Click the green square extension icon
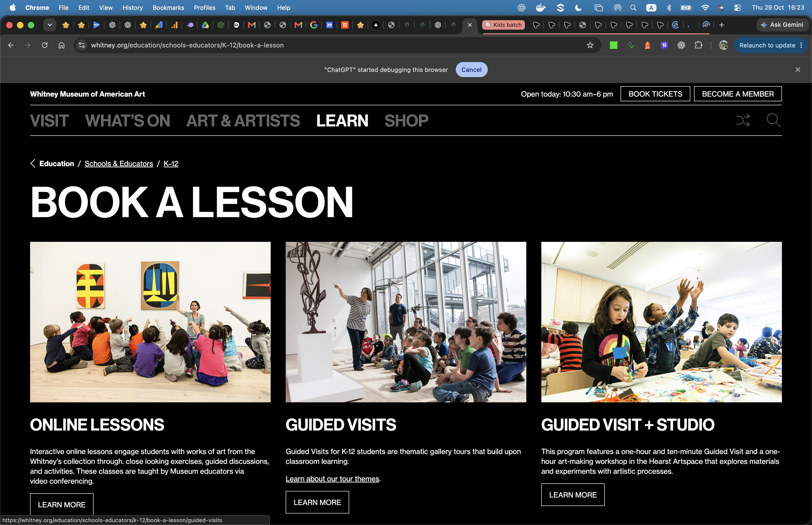The image size is (812, 525). click(x=614, y=45)
